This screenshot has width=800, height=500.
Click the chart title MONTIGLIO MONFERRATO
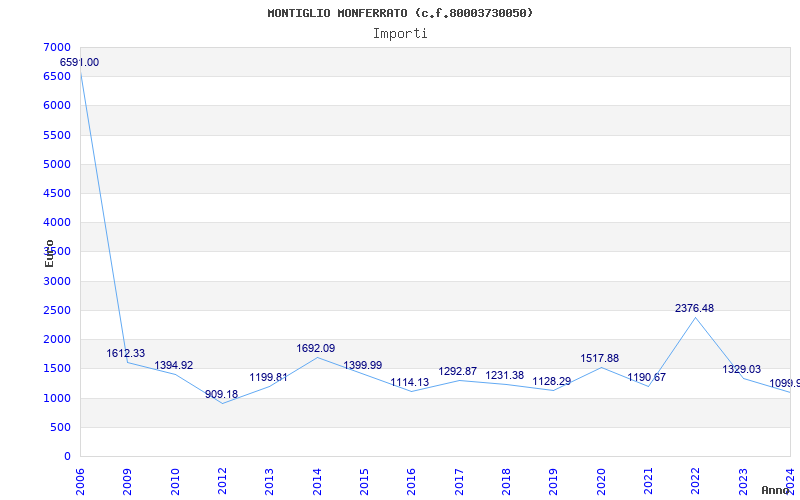pyautogui.click(x=400, y=13)
